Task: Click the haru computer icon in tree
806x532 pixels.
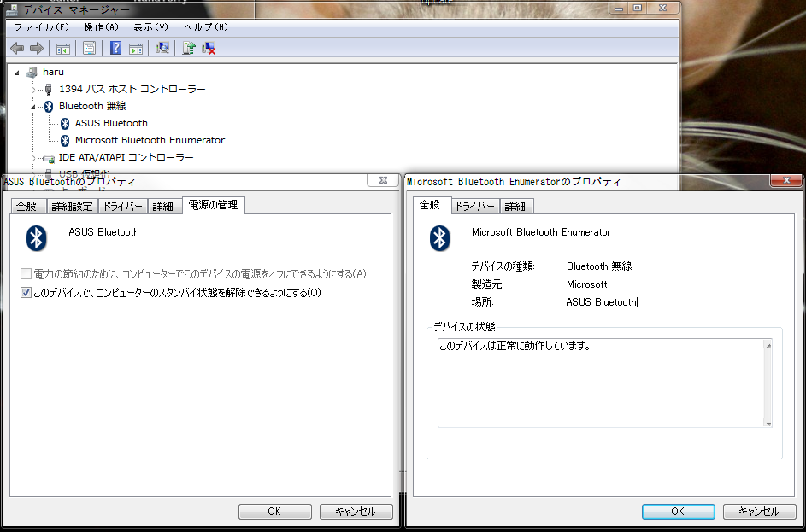Action: tap(32, 72)
